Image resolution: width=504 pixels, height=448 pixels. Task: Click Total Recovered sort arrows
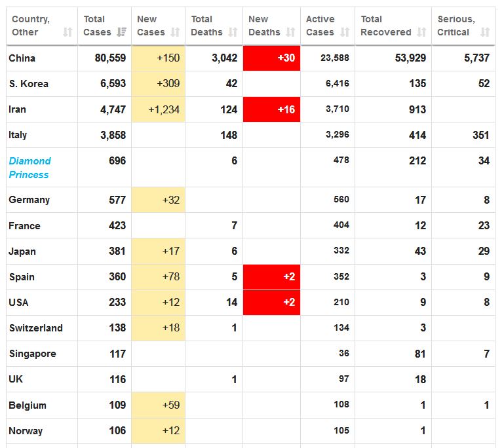421,32
